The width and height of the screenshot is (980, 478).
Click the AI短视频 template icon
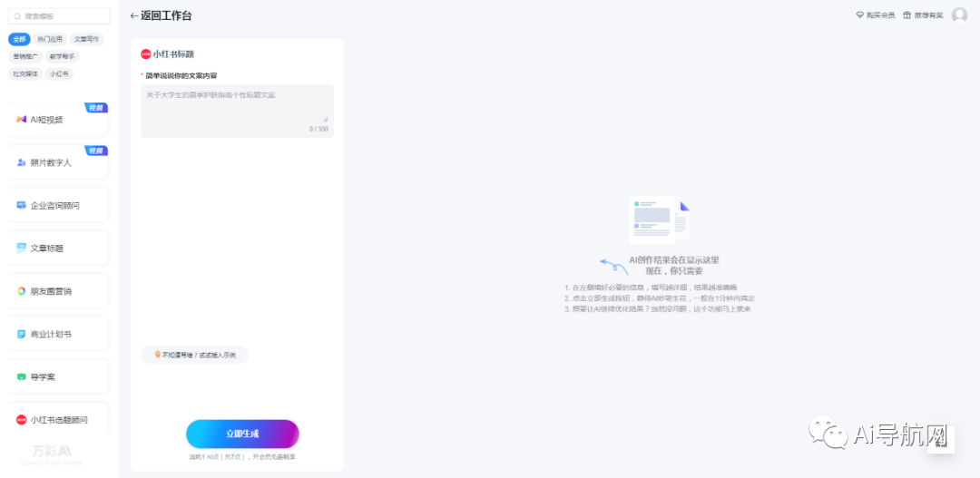(21, 120)
